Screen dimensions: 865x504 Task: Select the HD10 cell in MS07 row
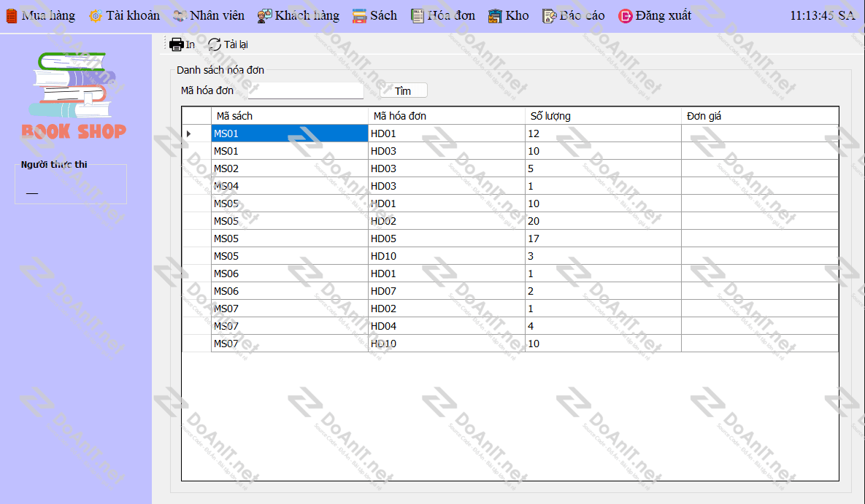pos(446,344)
